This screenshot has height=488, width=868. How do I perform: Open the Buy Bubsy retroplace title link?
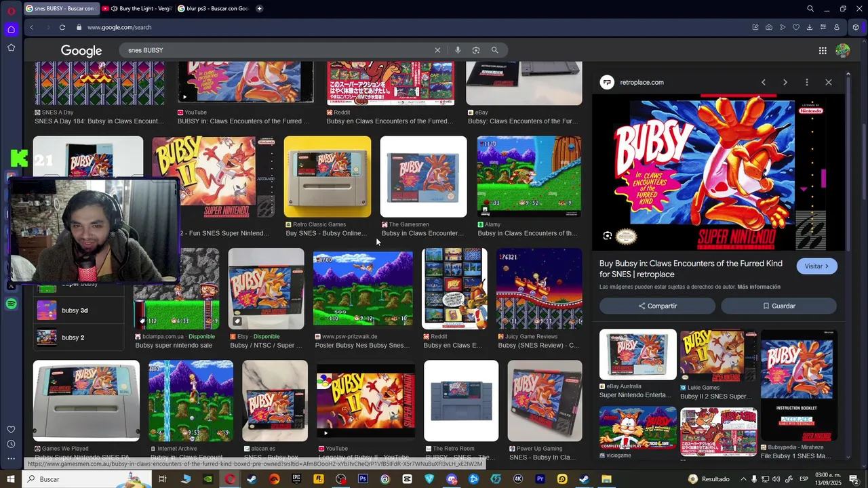(690, 268)
